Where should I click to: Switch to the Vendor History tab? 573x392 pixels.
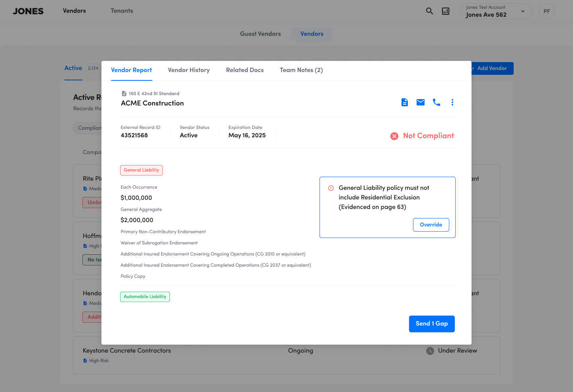point(189,70)
